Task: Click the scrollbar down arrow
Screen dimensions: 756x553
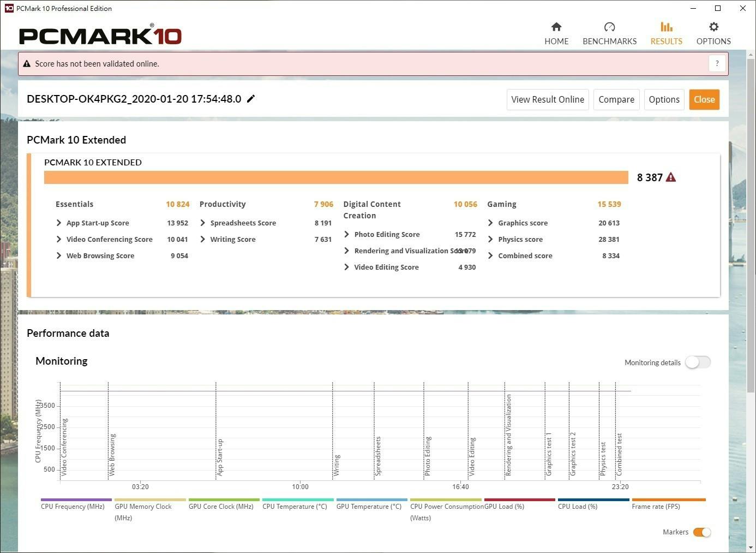Action: [x=751, y=547]
